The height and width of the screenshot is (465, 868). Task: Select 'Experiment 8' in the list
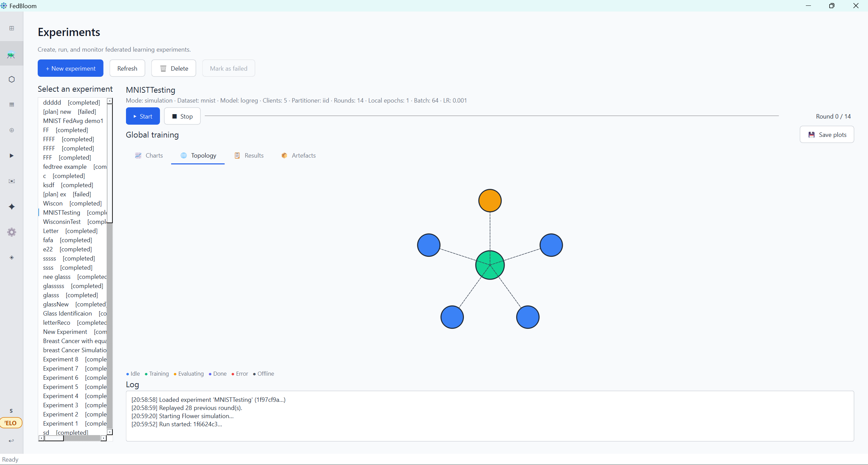pos(73,359)
